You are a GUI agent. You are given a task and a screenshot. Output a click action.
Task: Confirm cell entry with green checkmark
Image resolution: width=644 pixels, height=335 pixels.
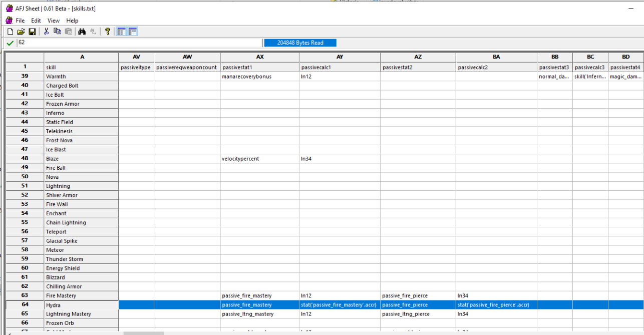coord(10,43)
